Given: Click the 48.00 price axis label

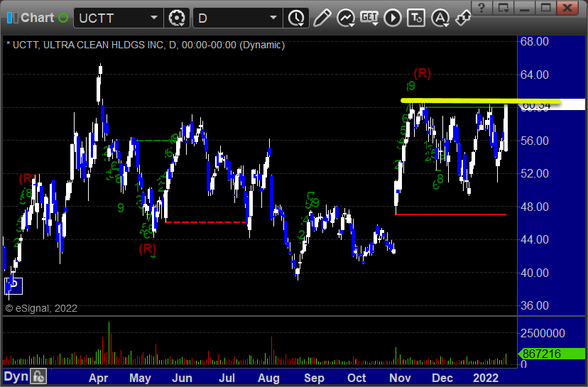Looking at the screenshot, I should tap(534, 207).
